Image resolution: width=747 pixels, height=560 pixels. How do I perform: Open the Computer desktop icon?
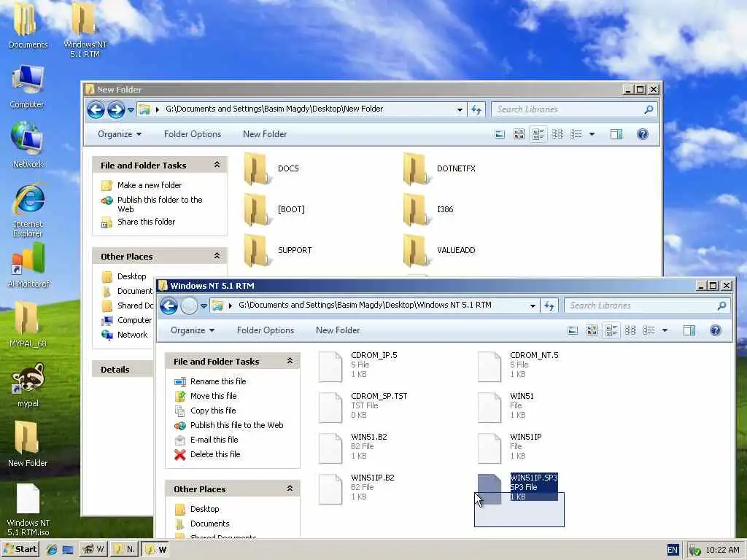pos(27,87)
